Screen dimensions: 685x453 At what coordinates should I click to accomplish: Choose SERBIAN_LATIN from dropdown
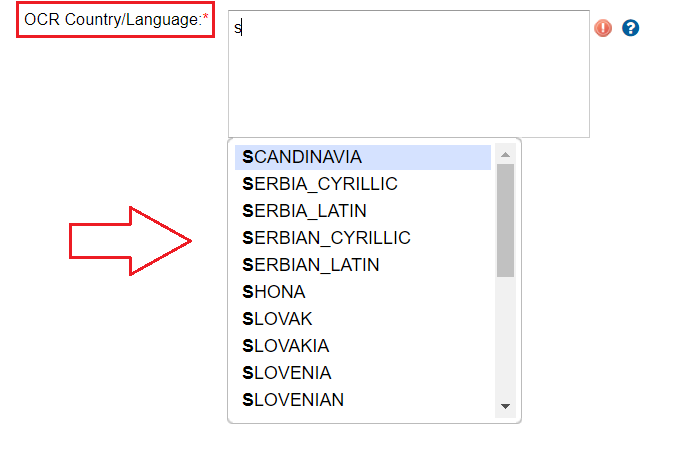(310, 265)
